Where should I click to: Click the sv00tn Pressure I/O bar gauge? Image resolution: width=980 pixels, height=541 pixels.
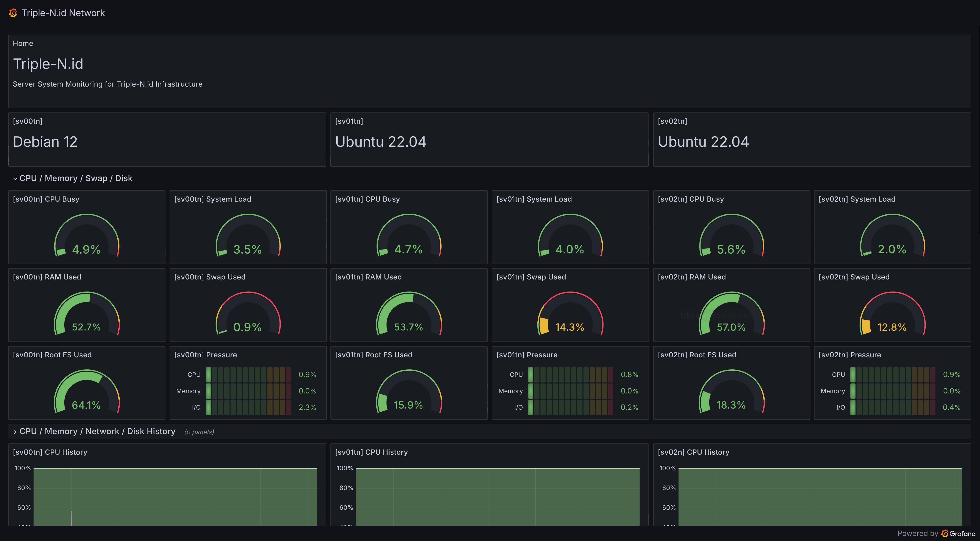(248, 408)
